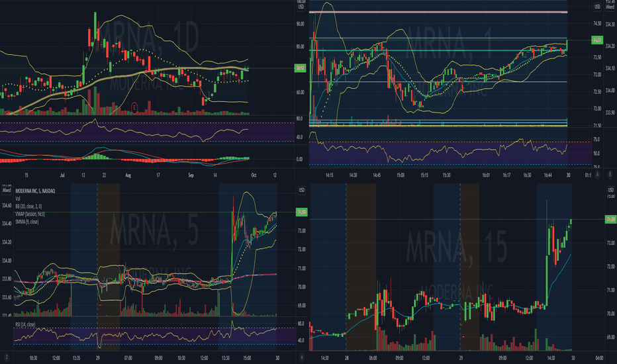This screenshot has height=364, width=617.
Task: Click 06:00 on 15-minute chart time axis
Action: (373, 358)
